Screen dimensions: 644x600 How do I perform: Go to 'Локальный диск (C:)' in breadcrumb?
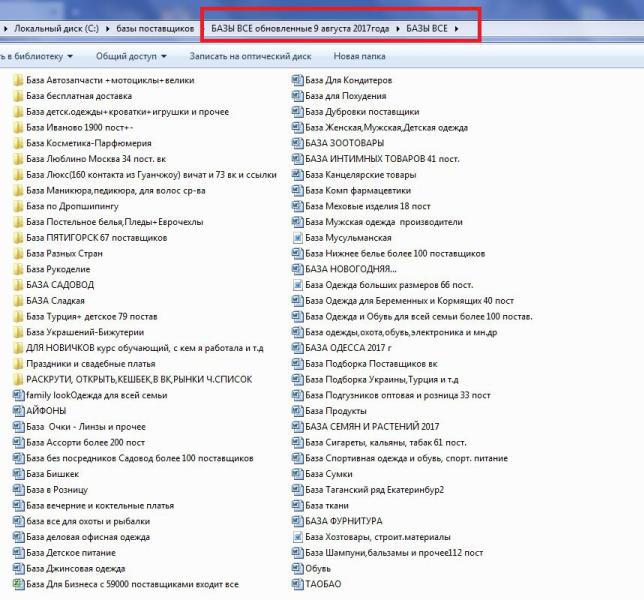click(54, 28)
